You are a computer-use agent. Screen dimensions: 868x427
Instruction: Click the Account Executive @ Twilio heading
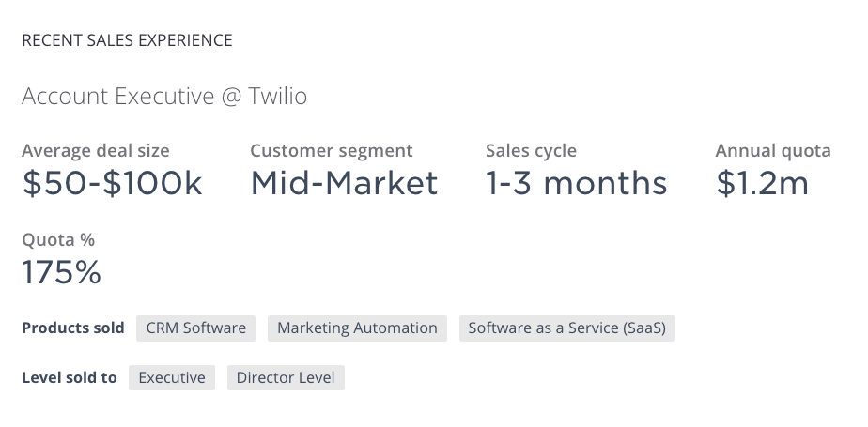coord(164,97)
